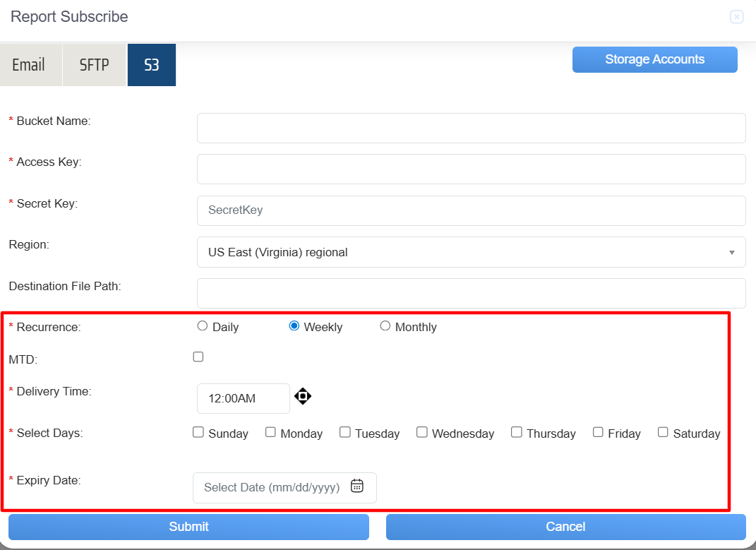Image resolution: width=756 pixels, height=550 pixels.
Task: Select the S3 tab
Action: click(x=152, y=65)
